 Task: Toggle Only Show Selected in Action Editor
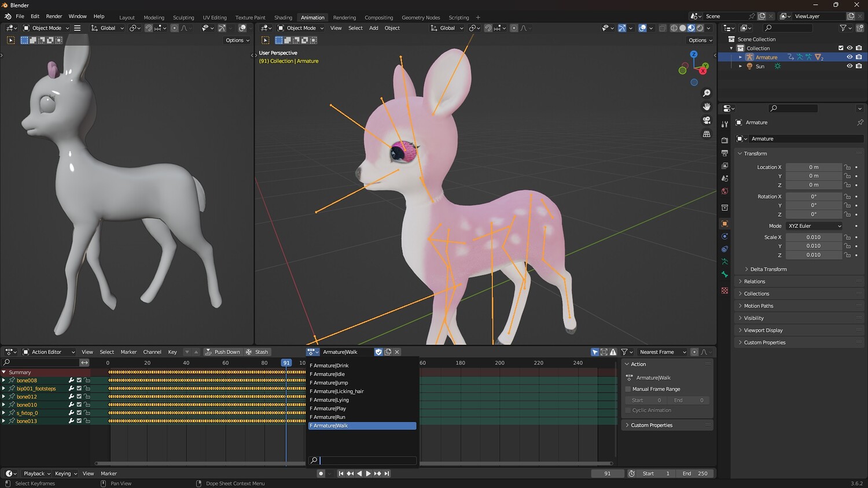coord(595,352)
